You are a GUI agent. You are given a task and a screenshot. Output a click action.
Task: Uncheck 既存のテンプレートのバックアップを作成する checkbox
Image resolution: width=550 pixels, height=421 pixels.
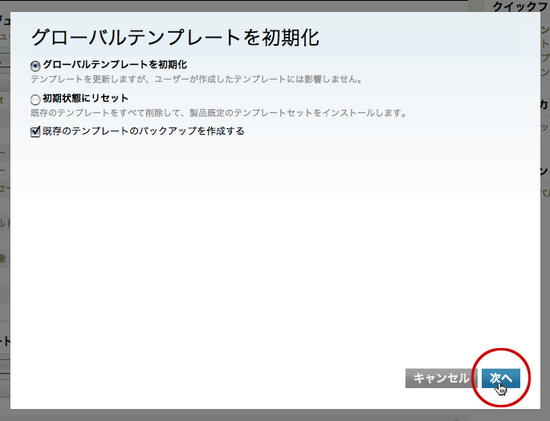tap(35, 132)
